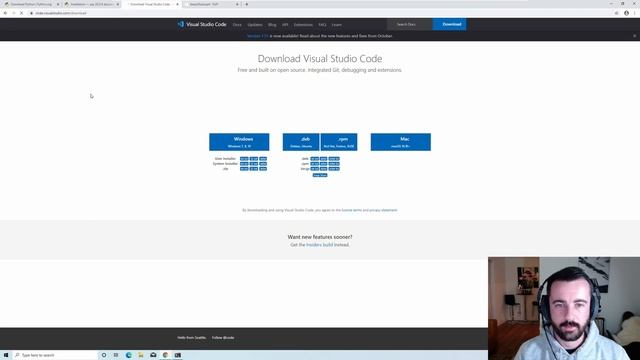Screen dimensions: 640x360
Task: Open the browser profile icon
Action: 627,13
